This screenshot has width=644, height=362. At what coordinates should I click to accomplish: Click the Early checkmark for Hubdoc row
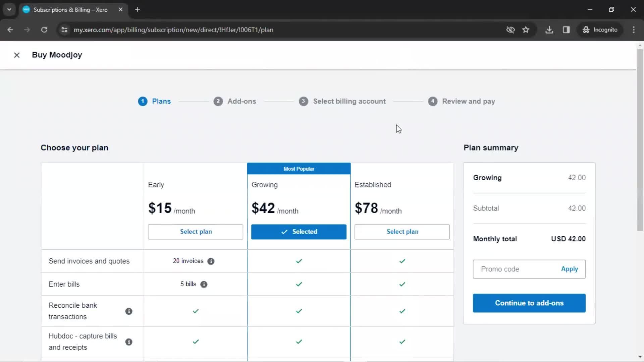point(196,342)
